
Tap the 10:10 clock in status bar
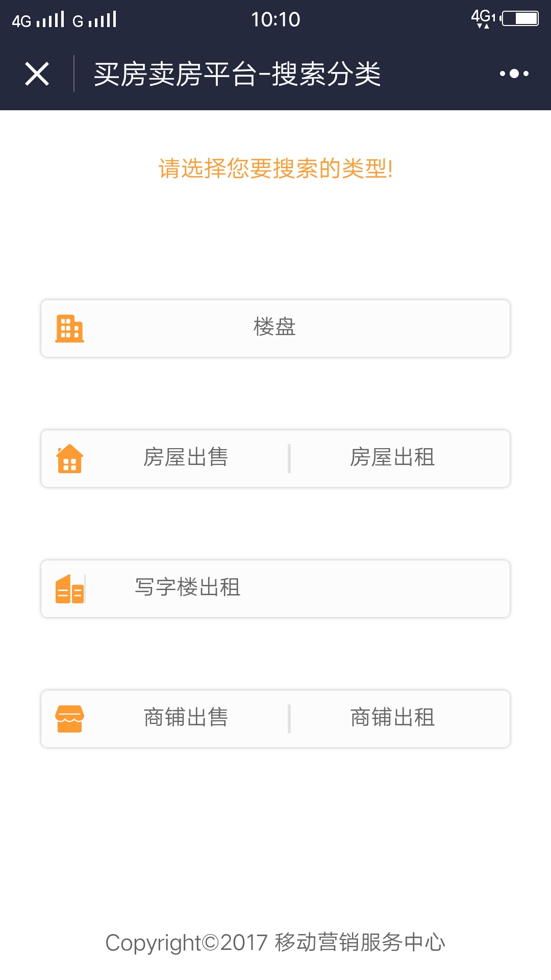point(275,19)
